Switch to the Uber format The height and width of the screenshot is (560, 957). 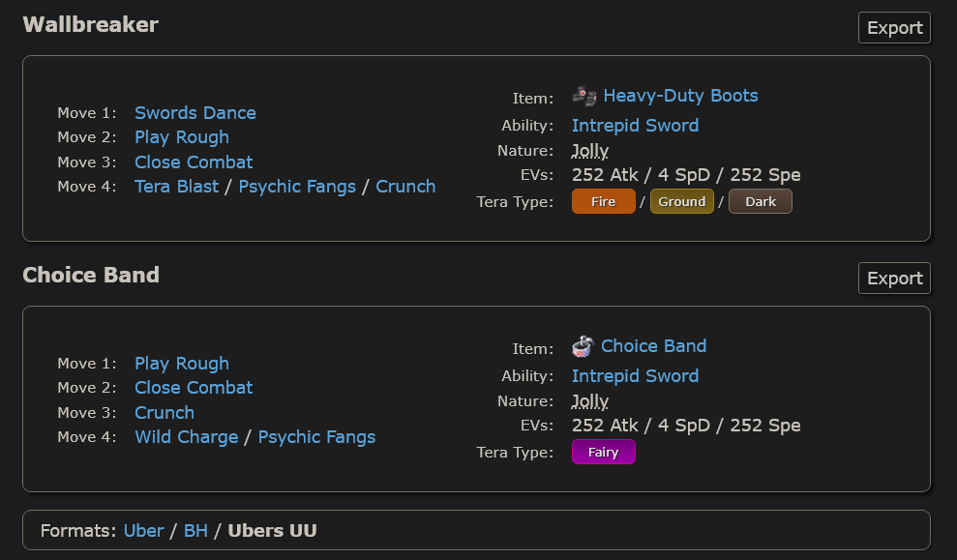coord(143,531)
